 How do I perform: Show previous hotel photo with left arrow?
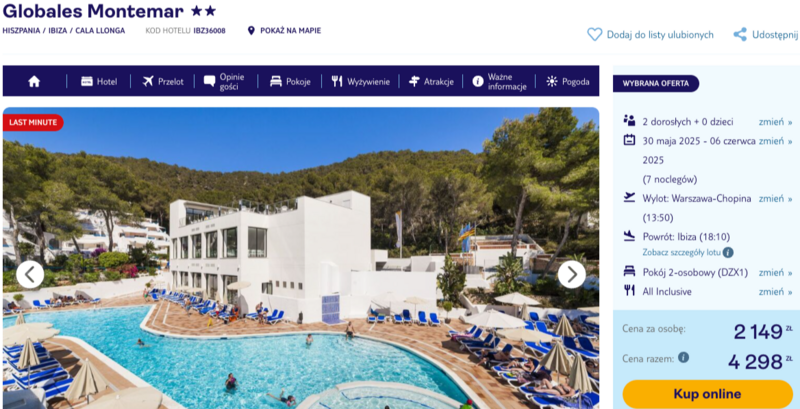(x=30, y=274)
